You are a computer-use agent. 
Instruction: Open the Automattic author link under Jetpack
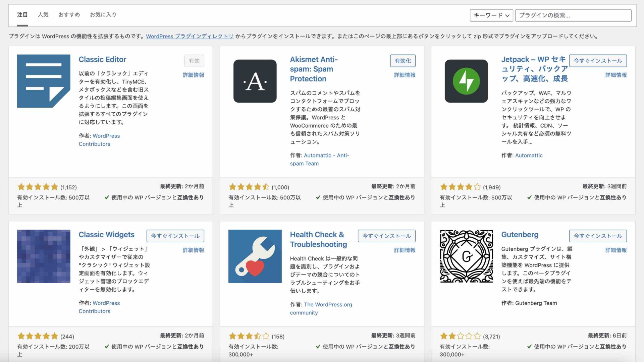point(529,155)
